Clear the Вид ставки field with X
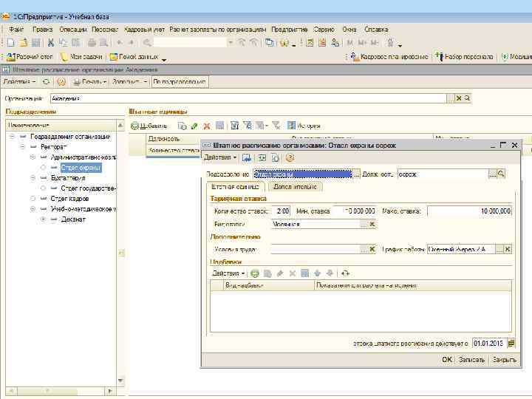The image size is (532, 399). 372,224
